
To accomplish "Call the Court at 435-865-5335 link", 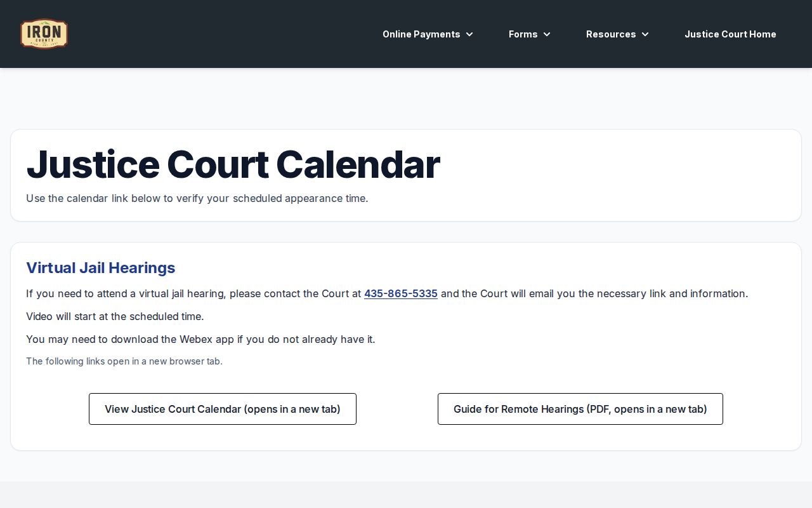I will (x=401, y=293).
